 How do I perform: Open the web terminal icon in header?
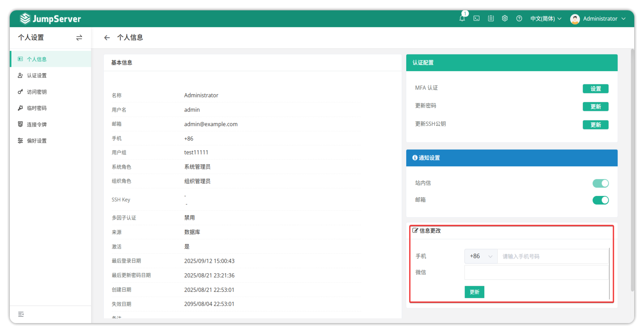(x=476, y=19)
